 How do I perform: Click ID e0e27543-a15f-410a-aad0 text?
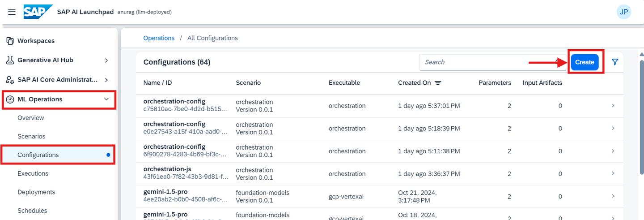pyautogui.click(x=186, y=132)
